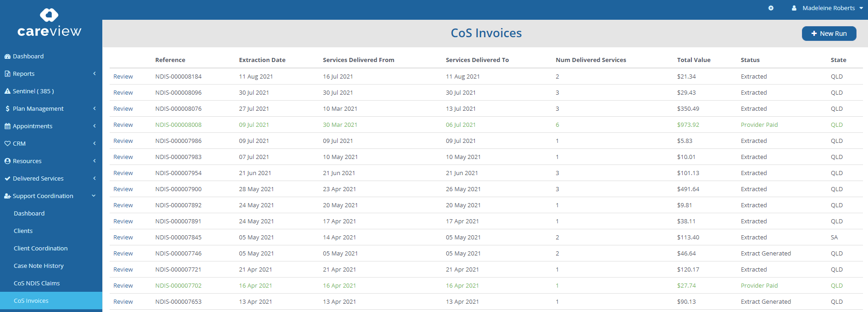Click the SA state cell

click(834, 238)
